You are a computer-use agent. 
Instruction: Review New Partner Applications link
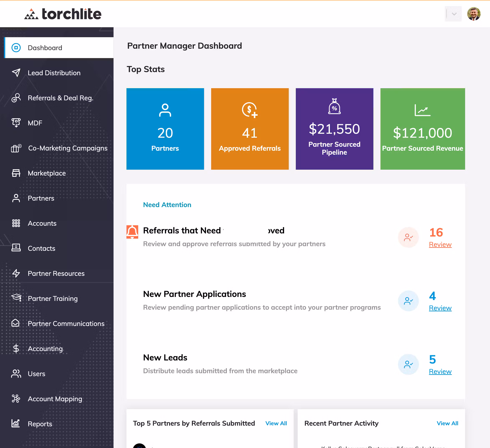[x=440, y=308]
